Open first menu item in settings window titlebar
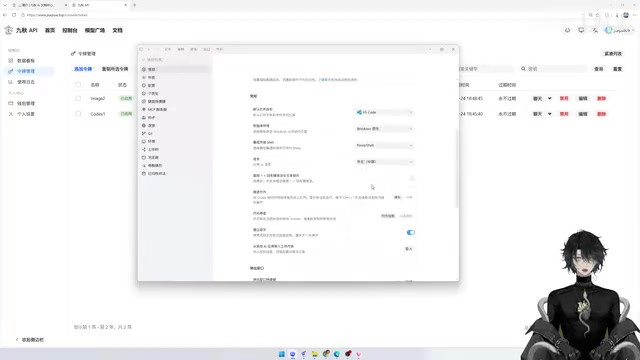The height and width of the screenshot is (360, 640). pos(167,49)
